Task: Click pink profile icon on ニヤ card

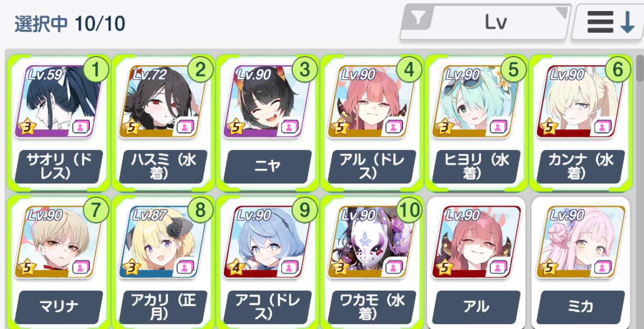Action: [x=289, y=127]
